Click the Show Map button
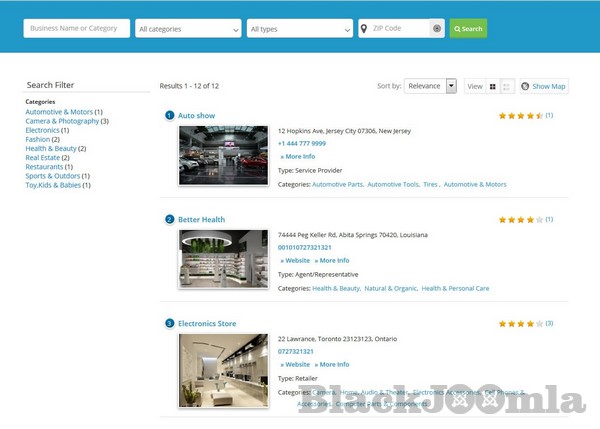The height and width of the screenshot is (429, 600). click(543, 87)
